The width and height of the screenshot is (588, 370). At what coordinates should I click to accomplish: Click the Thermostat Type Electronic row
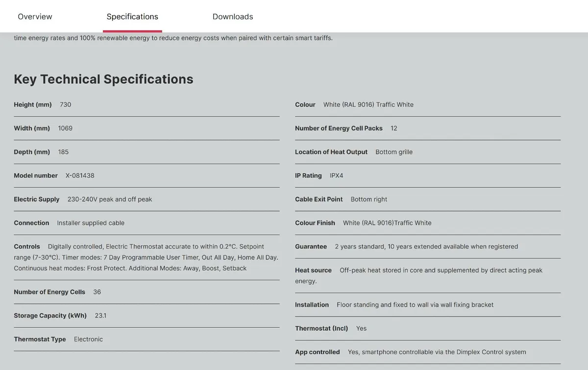[147, 339]
